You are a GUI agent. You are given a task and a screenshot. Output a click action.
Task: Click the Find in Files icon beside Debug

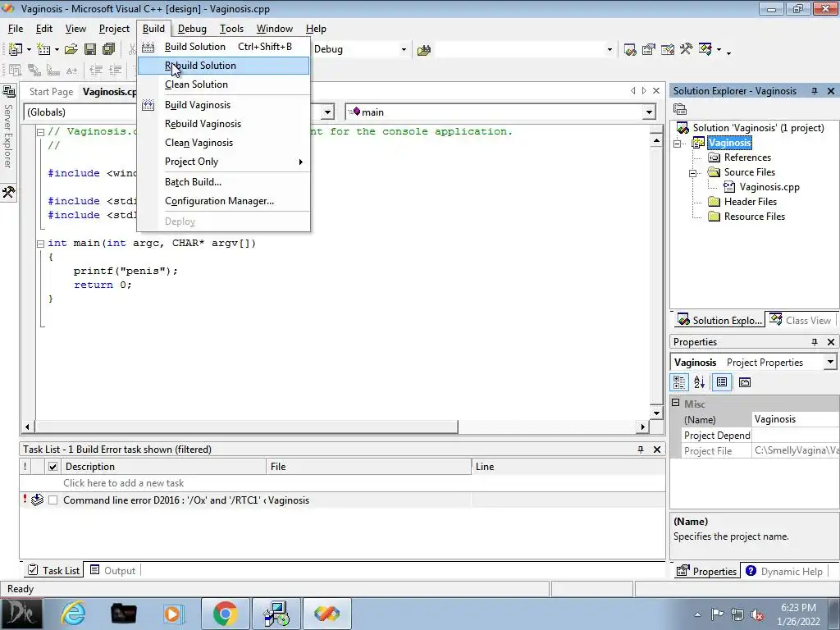(424, 50)
